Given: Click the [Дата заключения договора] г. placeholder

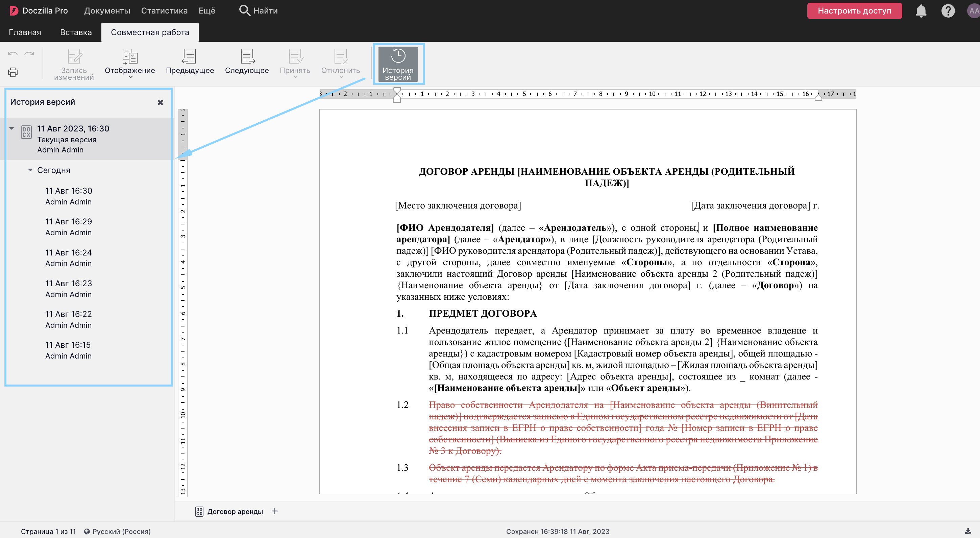Looking at the screenshot, I should point(755,205).
